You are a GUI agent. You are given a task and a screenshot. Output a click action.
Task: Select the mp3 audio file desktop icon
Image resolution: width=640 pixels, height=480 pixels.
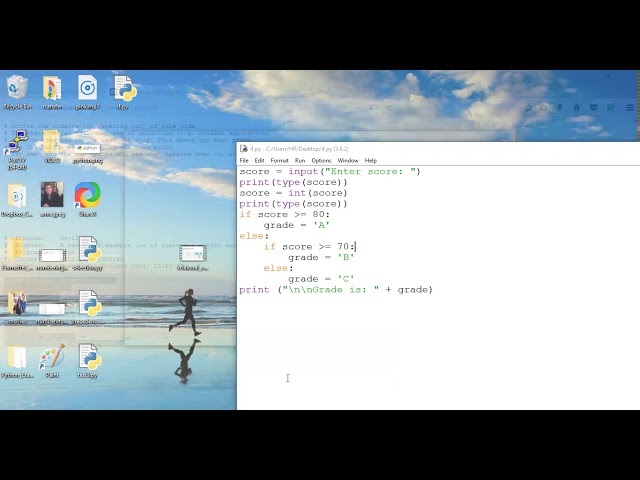coord(87,92)
